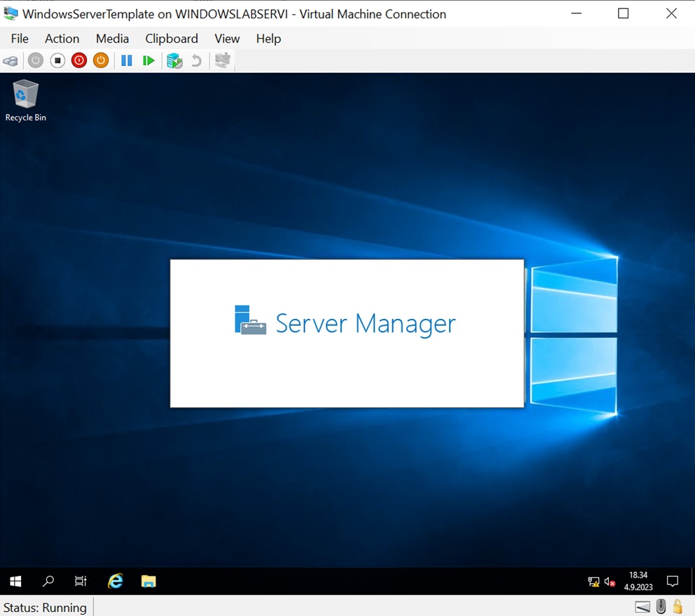Open File Explorer from the taskbar
This screenshot has width=695, height=616.
pos(148,581)
